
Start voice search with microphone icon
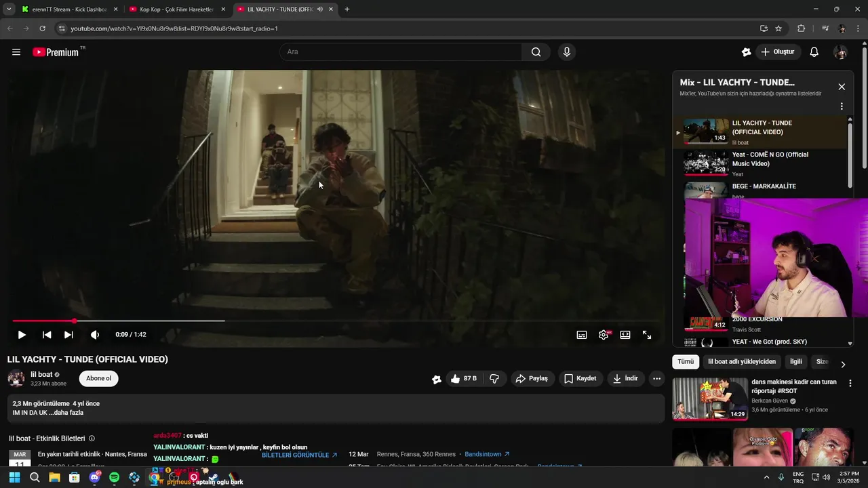tap(567, 52)
